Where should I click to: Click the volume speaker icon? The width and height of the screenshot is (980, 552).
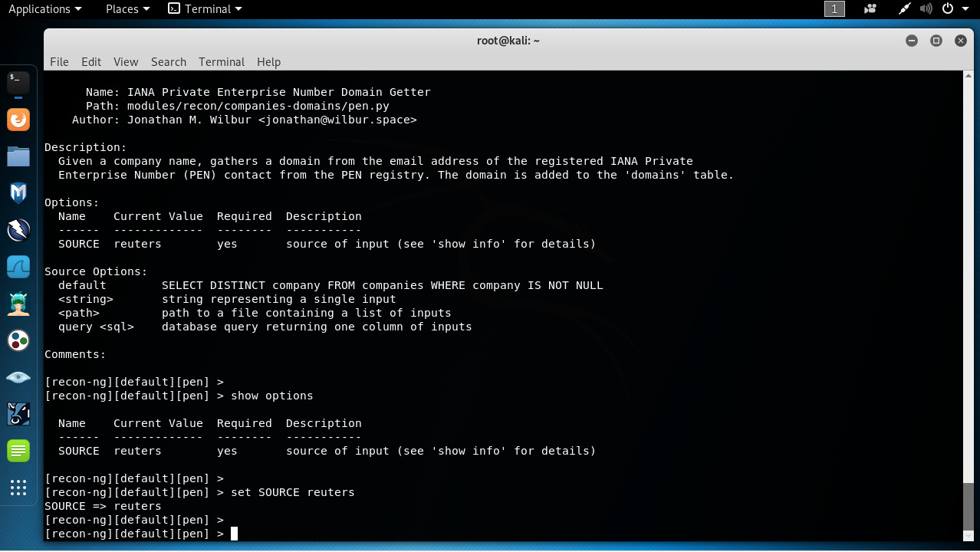pos(926,9)
